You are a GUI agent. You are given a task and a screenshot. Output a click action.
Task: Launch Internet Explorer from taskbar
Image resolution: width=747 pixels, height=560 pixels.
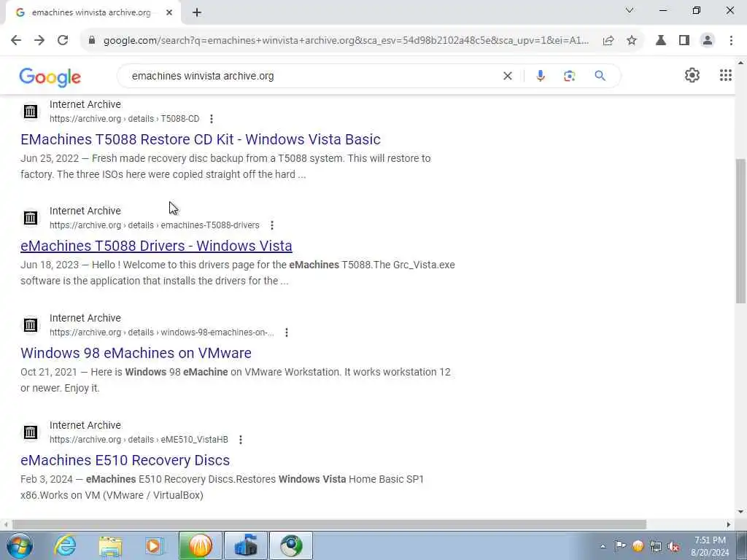click(65, 545)
